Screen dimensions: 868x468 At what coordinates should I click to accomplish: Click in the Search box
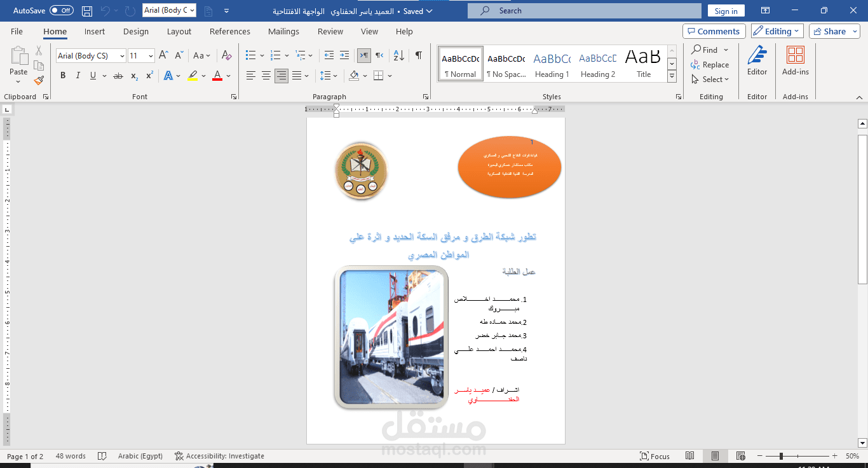coord(585,11)
